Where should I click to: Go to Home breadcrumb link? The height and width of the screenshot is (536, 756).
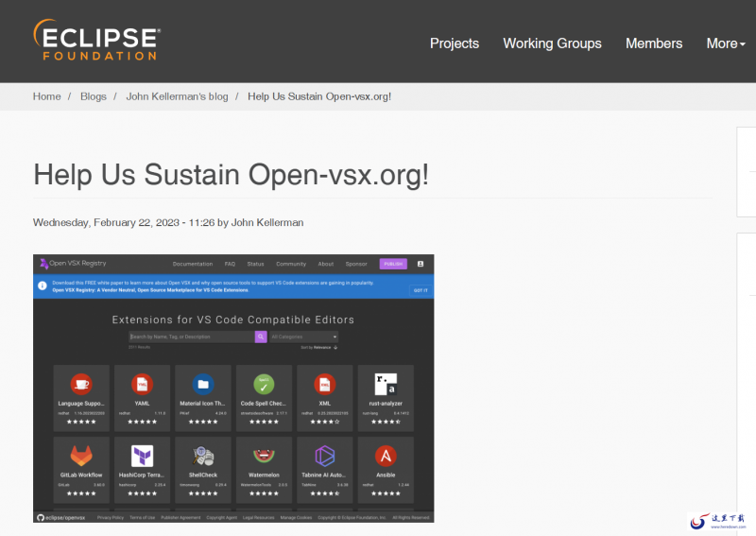(46, 96)
